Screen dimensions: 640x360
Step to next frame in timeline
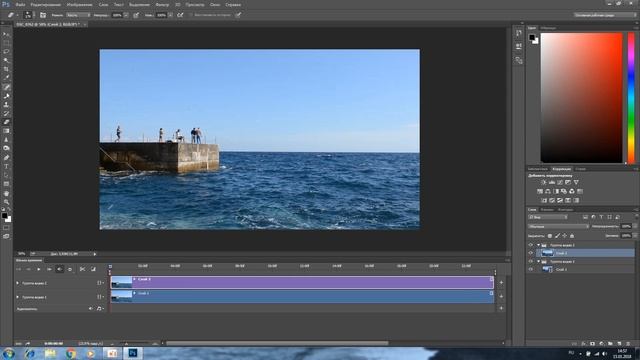(49, 269)
